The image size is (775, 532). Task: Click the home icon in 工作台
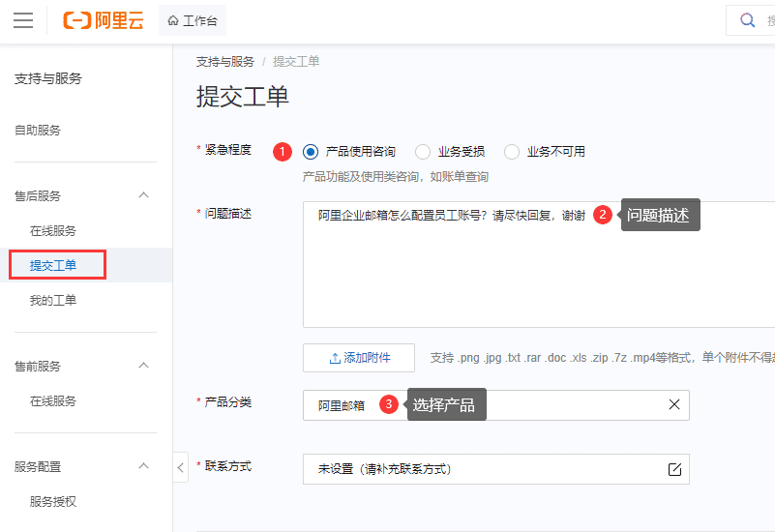[173, 20]
